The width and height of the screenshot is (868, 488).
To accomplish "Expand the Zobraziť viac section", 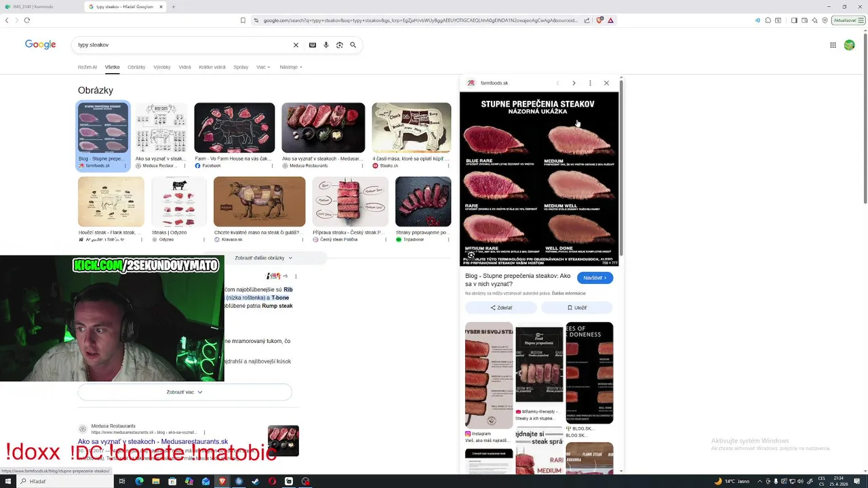I will 184,392.
